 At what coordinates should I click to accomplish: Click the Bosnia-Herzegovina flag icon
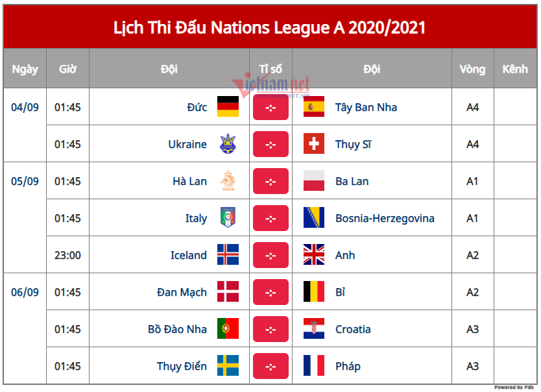click(x=314, y=218)
